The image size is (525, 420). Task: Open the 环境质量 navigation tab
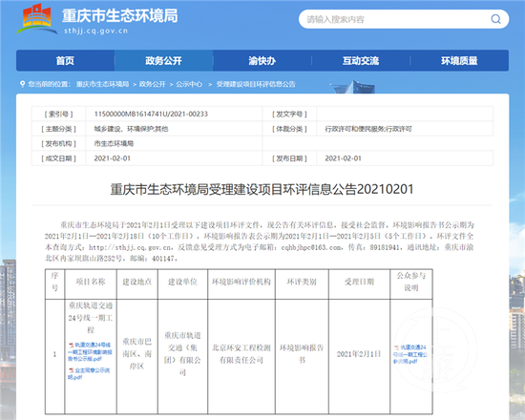click(x=459, y=61)
